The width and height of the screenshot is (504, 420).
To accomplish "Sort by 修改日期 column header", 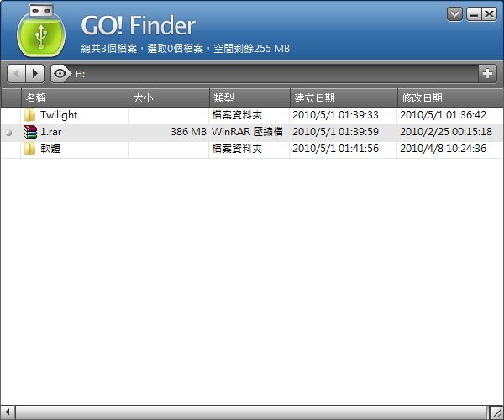I will coord(450,98).
